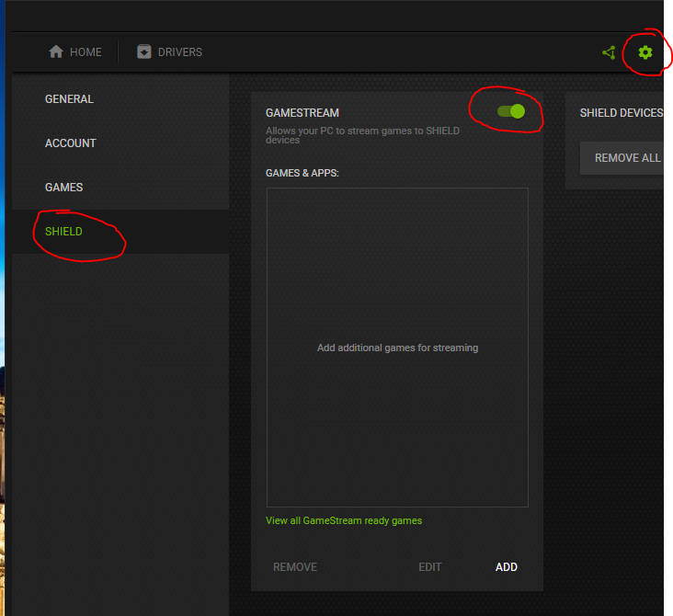Open the HOME tab label

(86, 52)
